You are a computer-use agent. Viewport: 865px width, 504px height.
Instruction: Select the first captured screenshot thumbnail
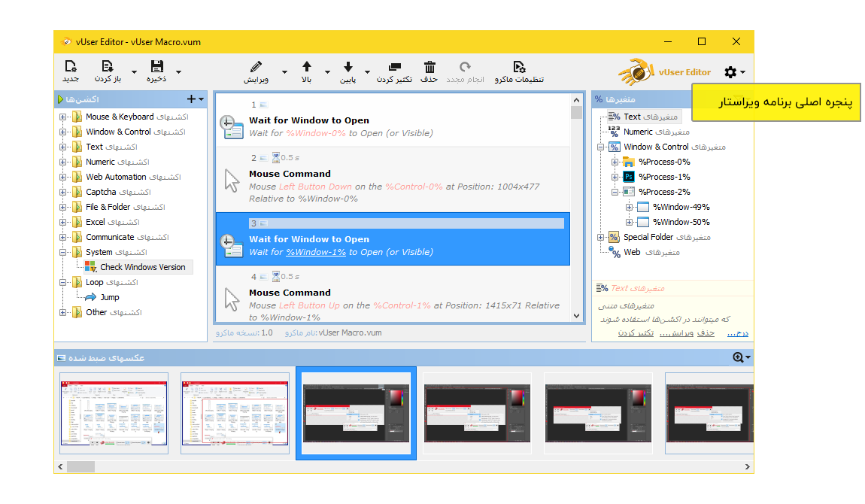(x=114, y=412)
